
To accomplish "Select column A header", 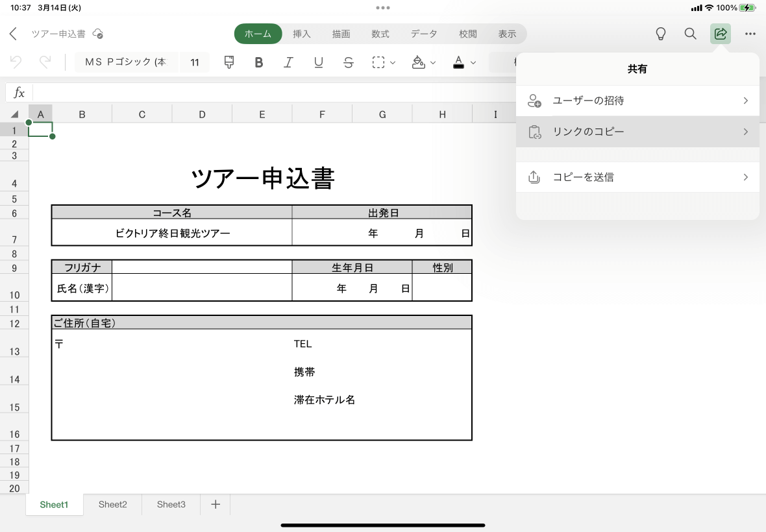I will [x=40, y=114].
